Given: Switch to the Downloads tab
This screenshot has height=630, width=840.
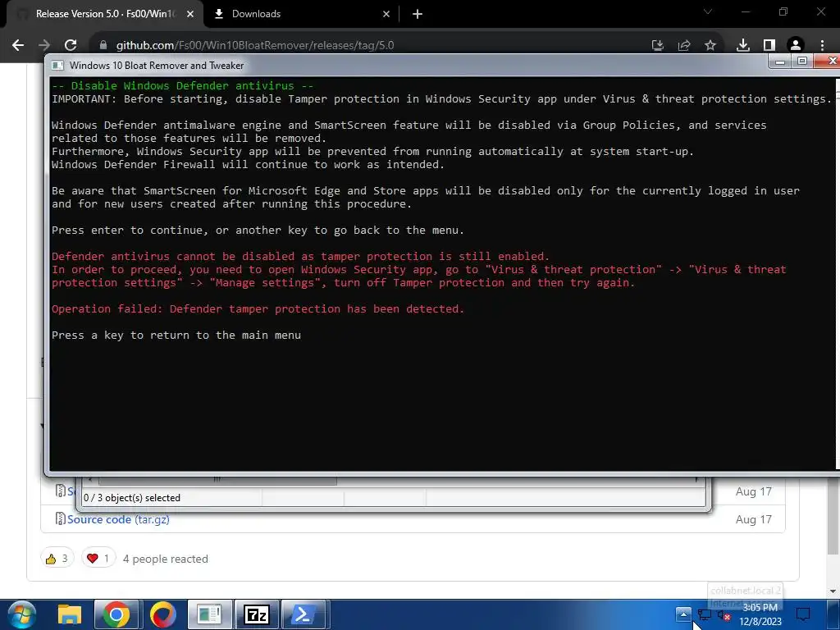Looking at the screenshot, I should 300,14.
